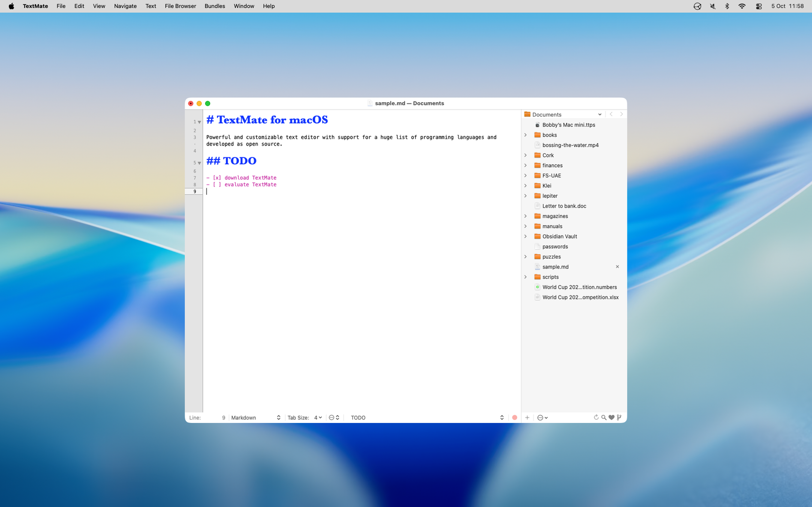Go forward with the file browser right arrow
The height and width of the screenshot is (507, 812).
coord(621,114)
